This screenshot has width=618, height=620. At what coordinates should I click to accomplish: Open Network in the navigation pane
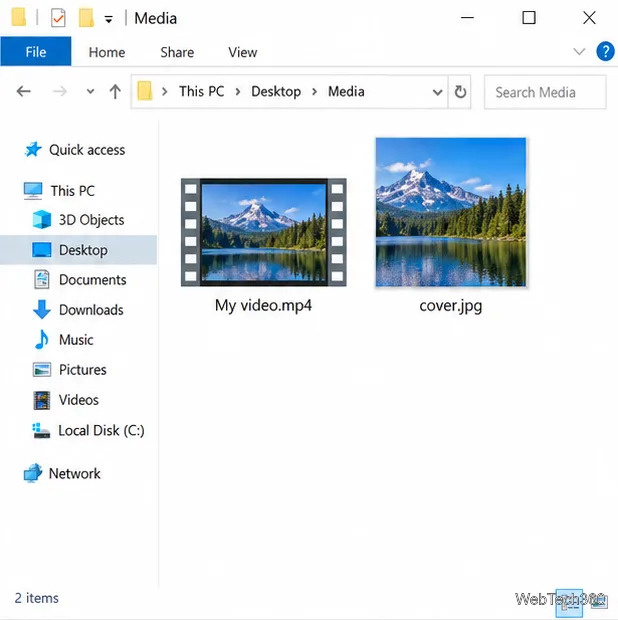pyautogui.click(x=74, y=474)
